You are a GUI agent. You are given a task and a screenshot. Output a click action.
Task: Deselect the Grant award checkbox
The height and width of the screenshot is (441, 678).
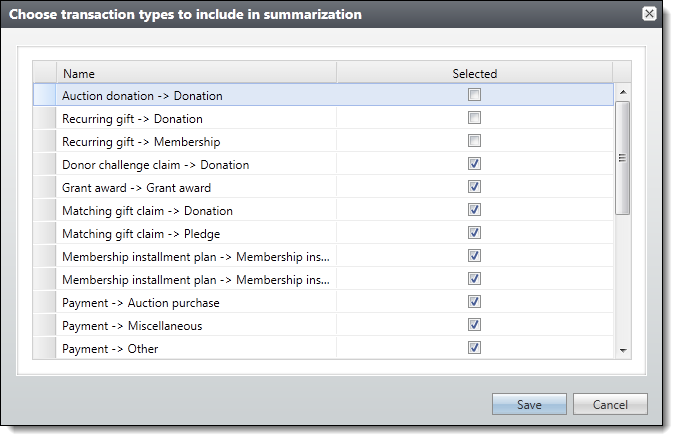click(474, 187)
